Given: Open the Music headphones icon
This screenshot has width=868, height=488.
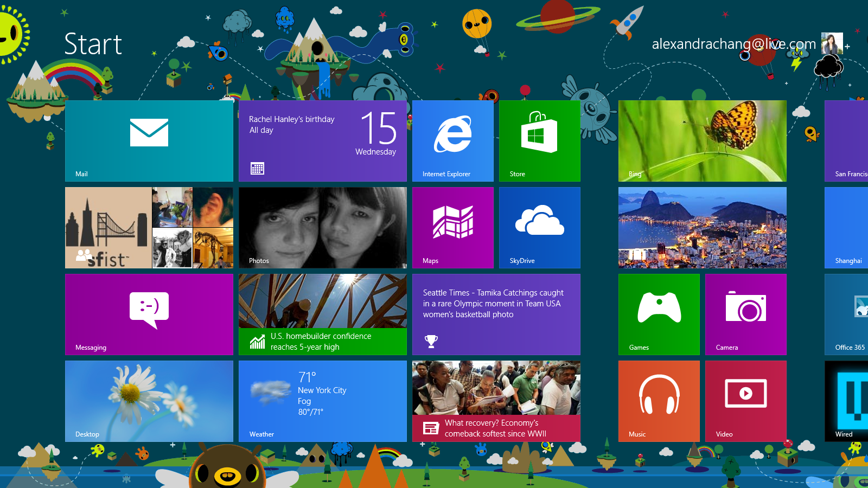Looking at the screenshot, I should [659, 394].
